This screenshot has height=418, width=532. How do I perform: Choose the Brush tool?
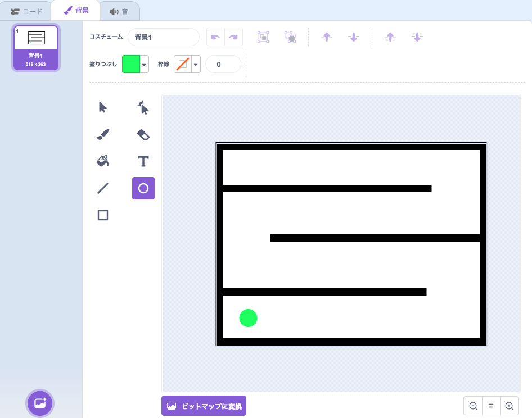103,134
